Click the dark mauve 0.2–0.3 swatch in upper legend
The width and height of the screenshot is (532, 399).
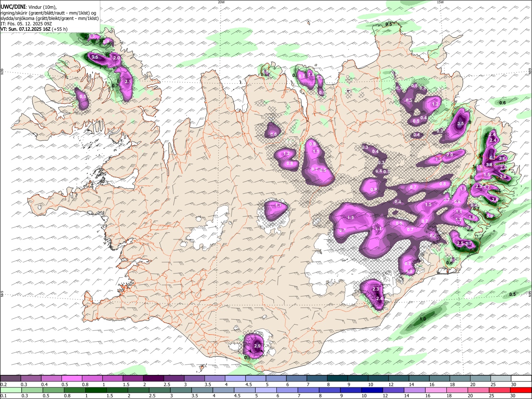(10, 379)
